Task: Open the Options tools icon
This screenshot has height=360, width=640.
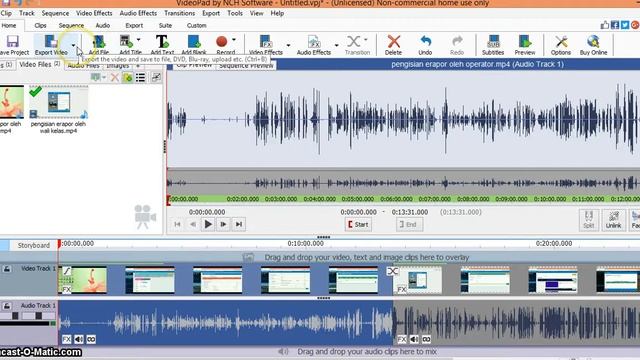Action: 561,42
